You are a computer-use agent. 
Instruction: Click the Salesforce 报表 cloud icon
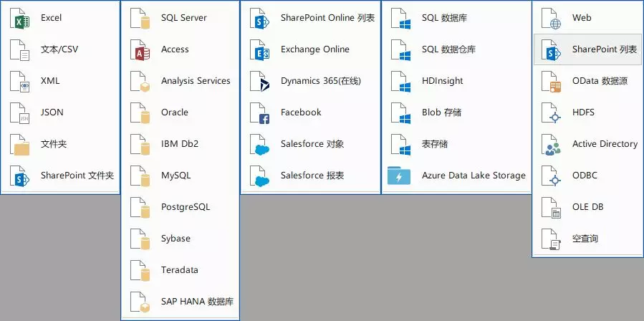(259, 176)
